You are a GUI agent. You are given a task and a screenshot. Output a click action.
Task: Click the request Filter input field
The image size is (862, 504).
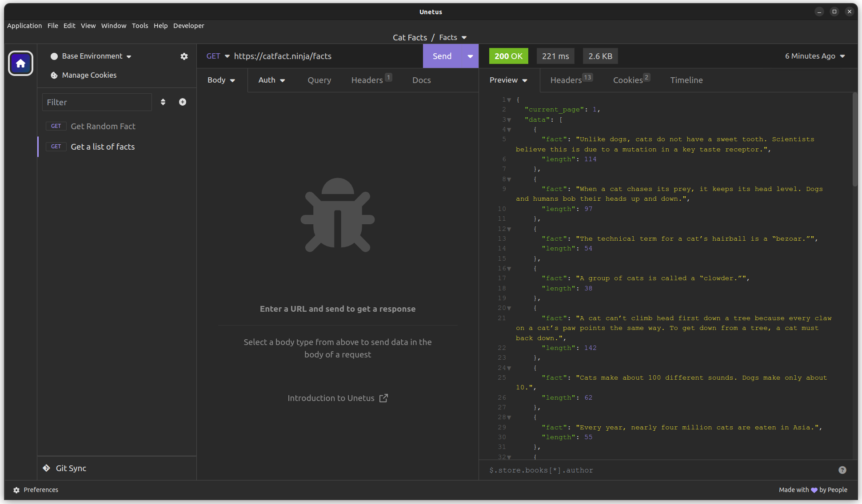coord(97,102)
